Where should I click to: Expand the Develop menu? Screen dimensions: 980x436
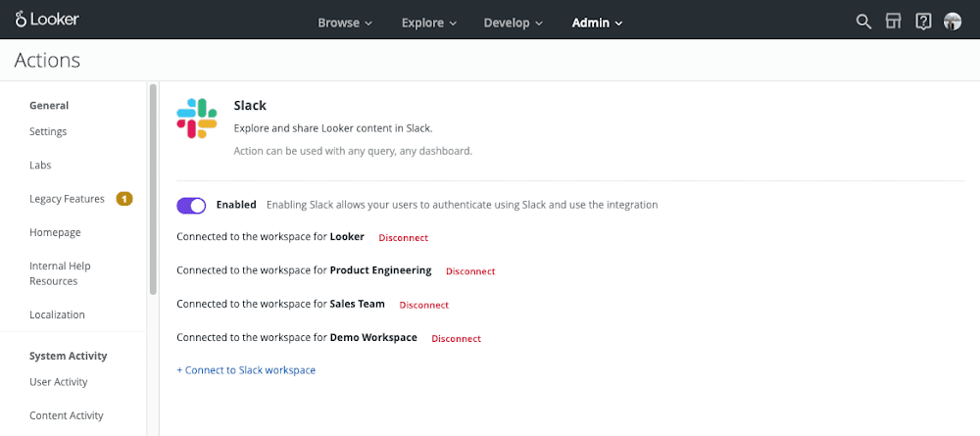point(514,24)
